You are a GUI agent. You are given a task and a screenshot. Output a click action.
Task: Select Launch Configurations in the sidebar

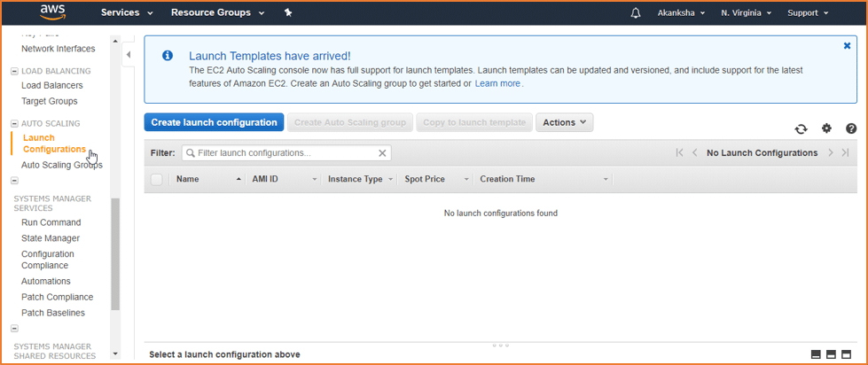tap(54, 144)
